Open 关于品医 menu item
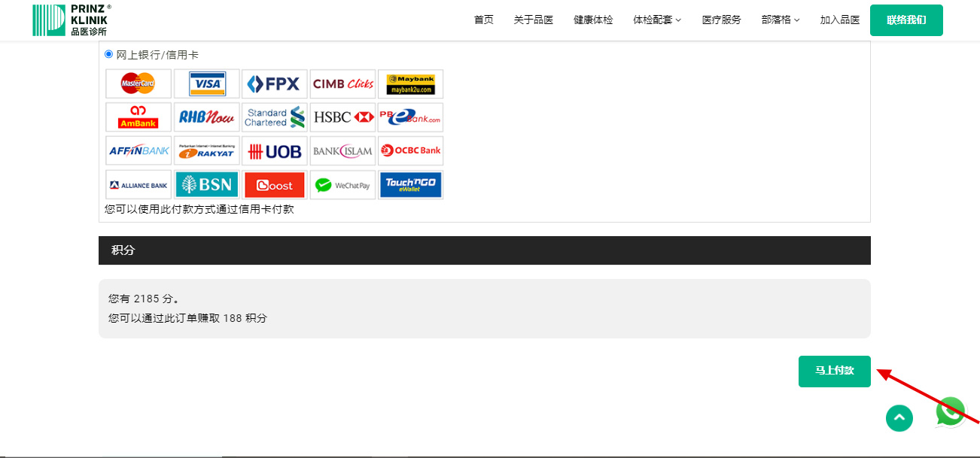The width and height of the screenshot is (980, 458). click(x=533, y=20)
